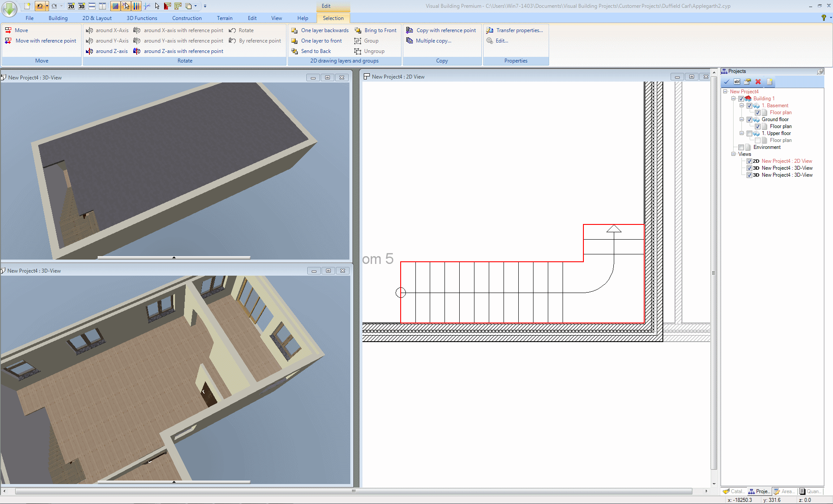The height and width of the screenshot is (504, 833).
Task: Collapse the 1. Basement node
Action: coord(742,105)
